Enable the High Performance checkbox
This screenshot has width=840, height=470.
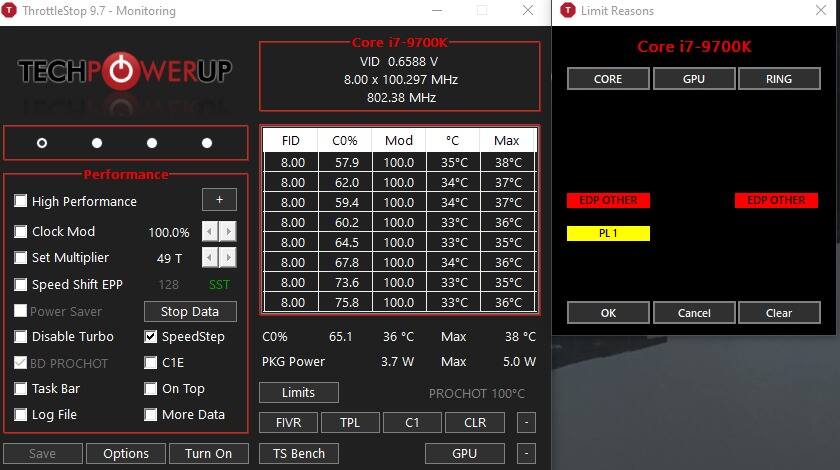click(x=20, y=201)
